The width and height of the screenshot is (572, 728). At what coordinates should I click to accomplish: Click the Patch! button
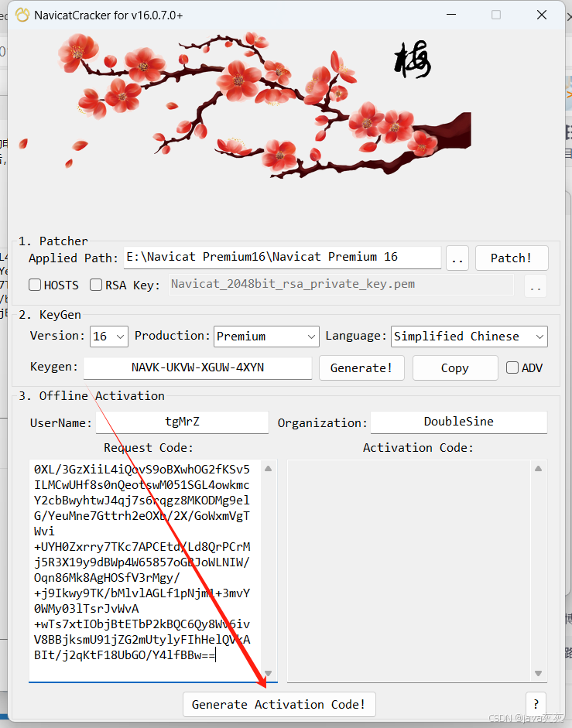512,258
